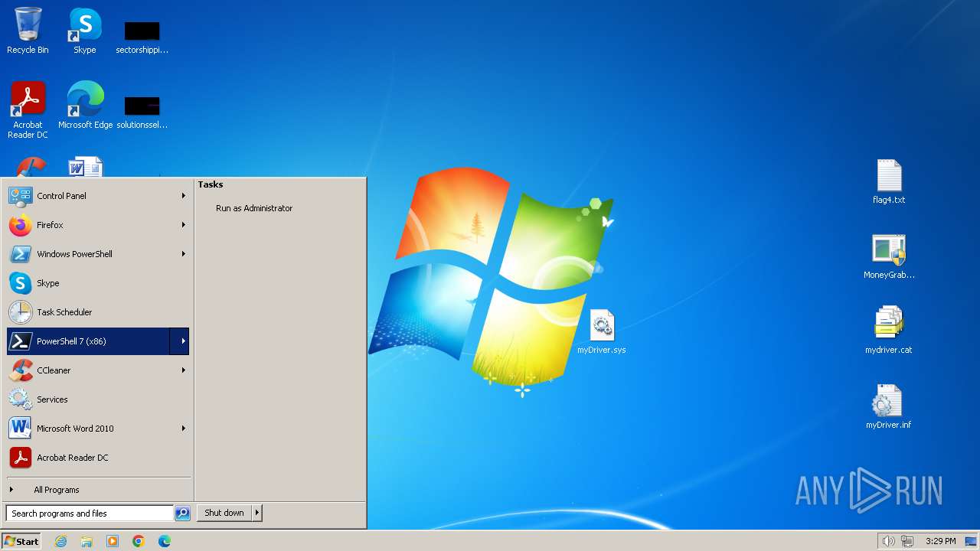Open the clock showing 3:29 PM
Screen dimensions: 980x551
point(940,541)
